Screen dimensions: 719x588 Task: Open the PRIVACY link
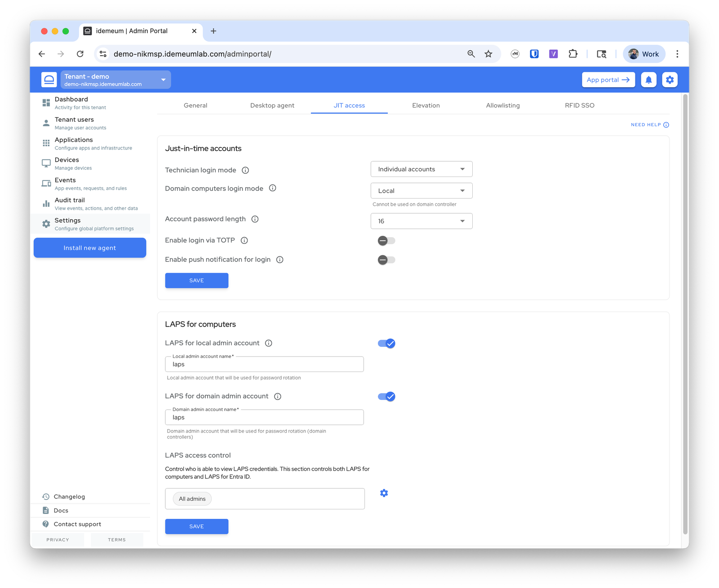(58, 540)
